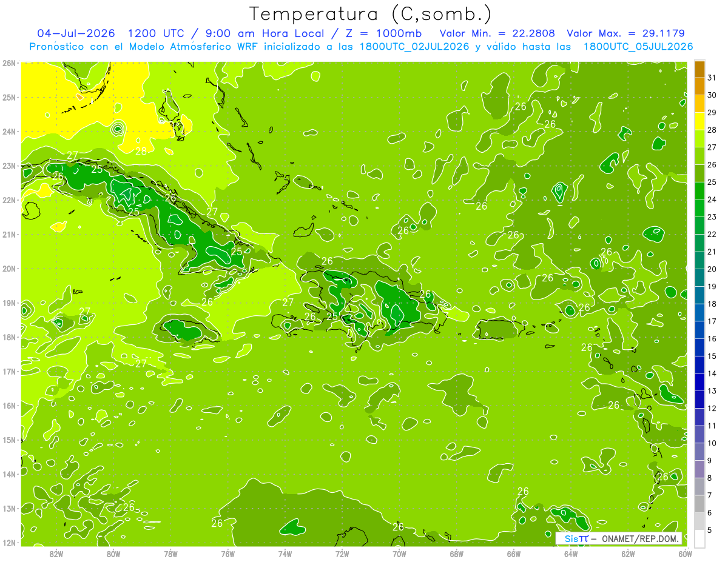Click the '66W' longitude axis label

click(513, 554)
